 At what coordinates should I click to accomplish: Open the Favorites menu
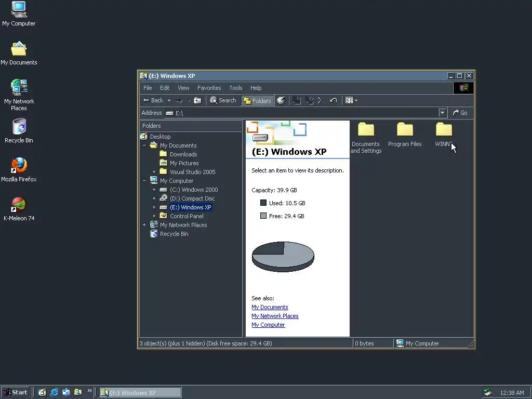pos(209,88)
